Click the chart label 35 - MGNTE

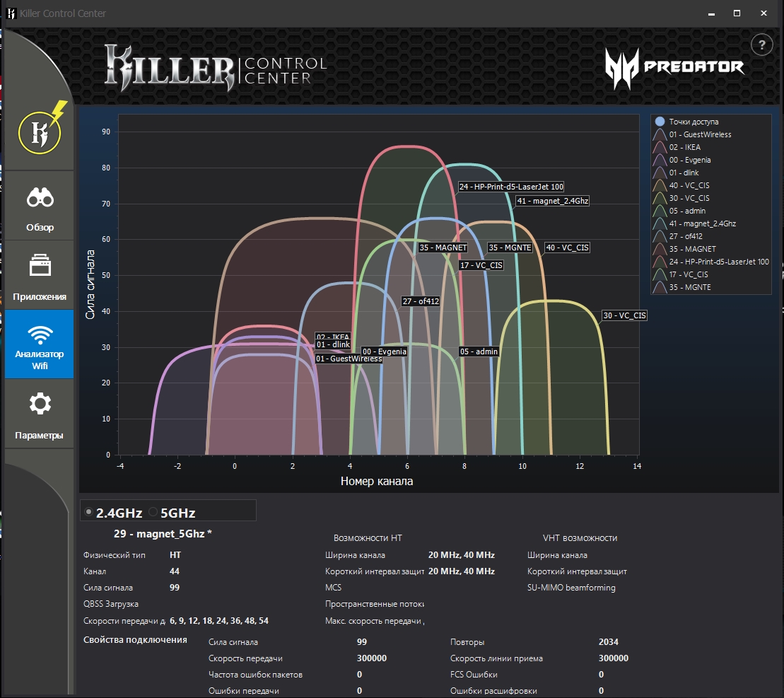[x=510, y=248]
